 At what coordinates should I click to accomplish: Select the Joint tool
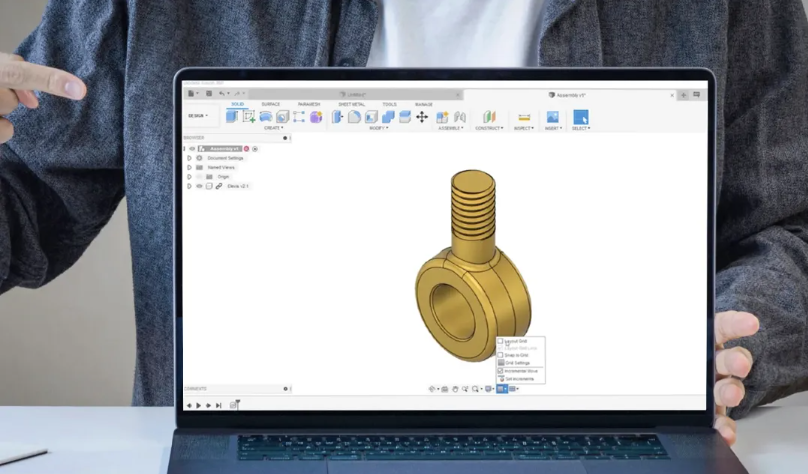460,117
